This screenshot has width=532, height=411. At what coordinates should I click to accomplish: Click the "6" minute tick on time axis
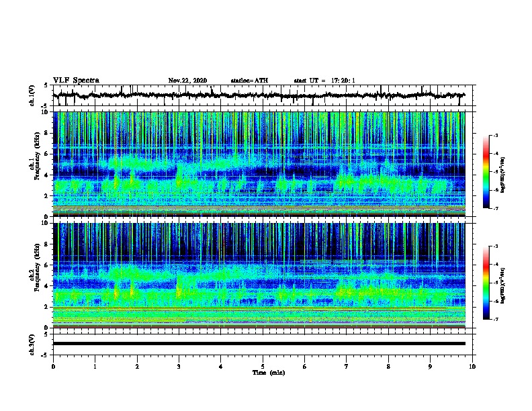tap(305, 366)
